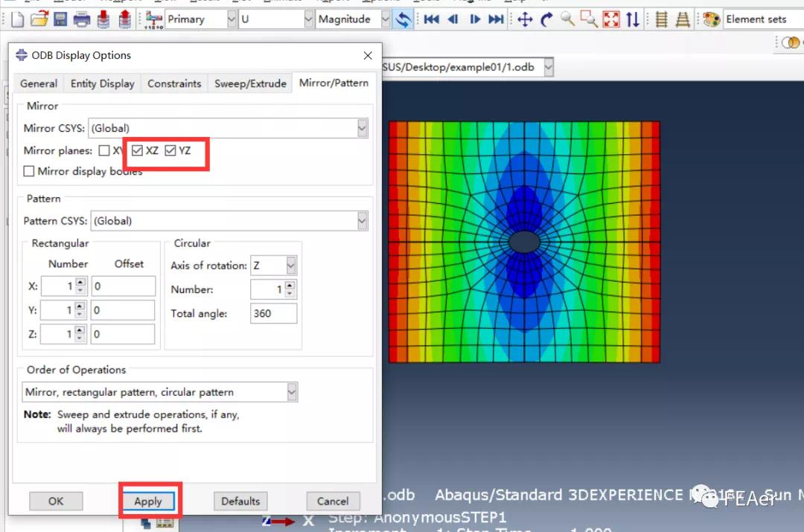Click the Cycle views up-down arrows icon
Viewport: 804px width, 532px height.
pos(633,19)
